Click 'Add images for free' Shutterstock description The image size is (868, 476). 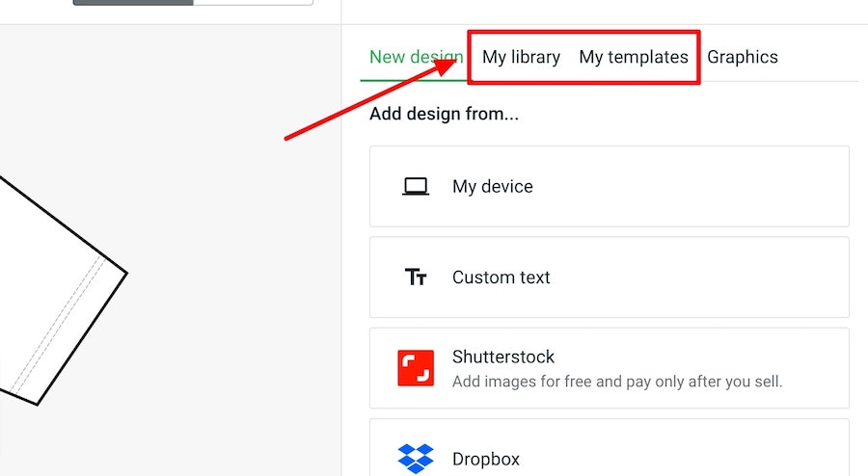617,382
